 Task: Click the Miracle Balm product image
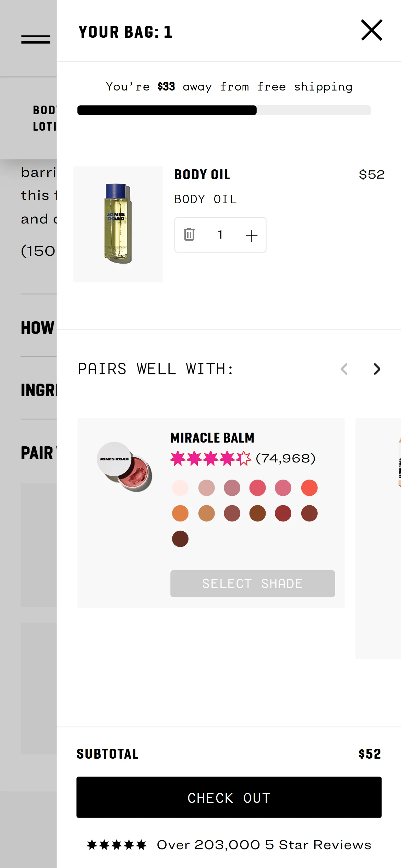coord(124,467)
